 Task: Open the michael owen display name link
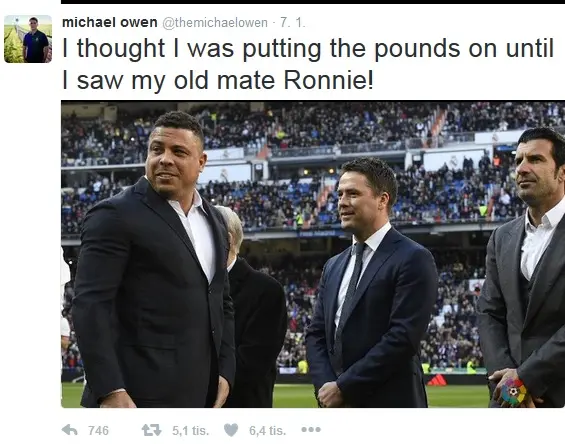110,22
